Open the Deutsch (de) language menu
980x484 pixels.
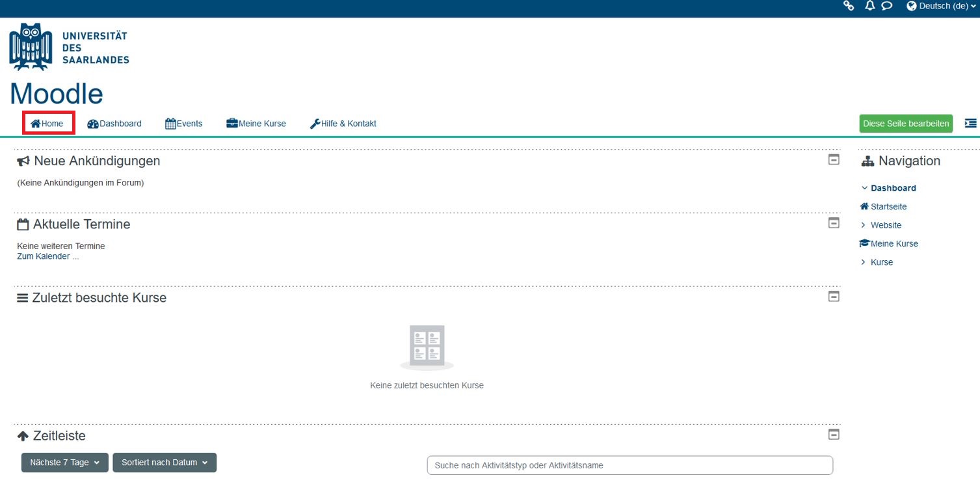coord(942,6)
